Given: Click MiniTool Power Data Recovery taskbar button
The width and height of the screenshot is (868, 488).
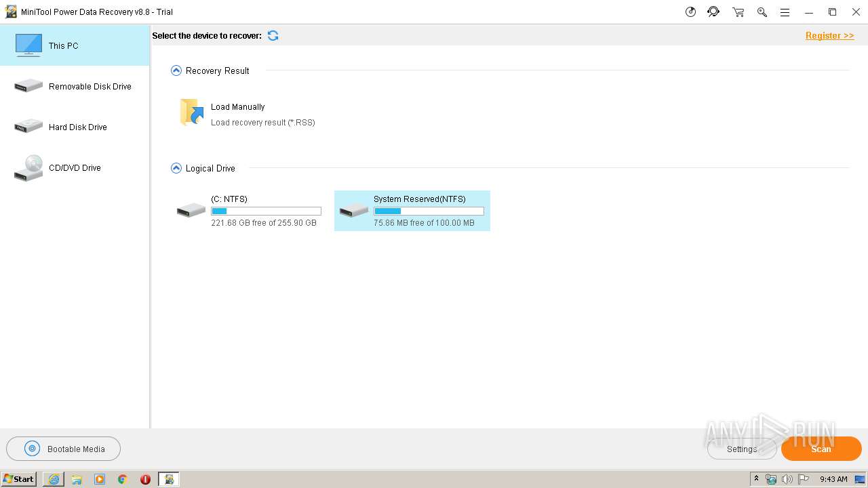Looking at the screenshot, I should coord(169,479).
